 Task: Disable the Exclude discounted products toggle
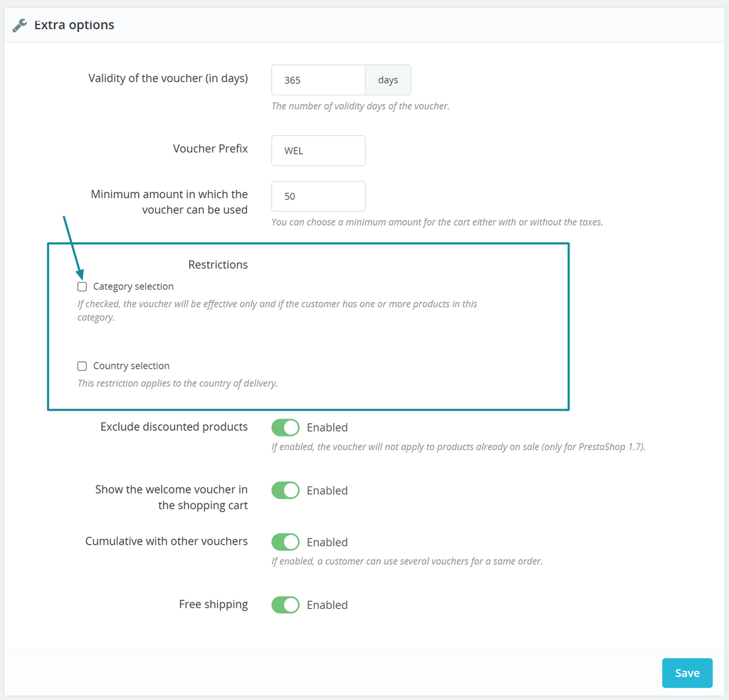(x=285, y=427)
